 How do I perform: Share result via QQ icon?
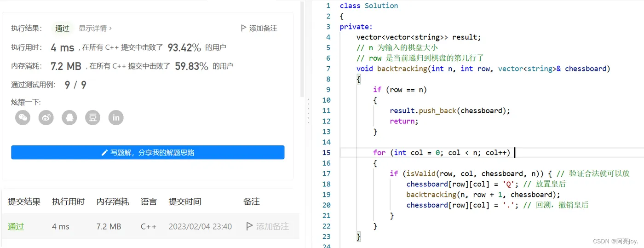pyautogui.click(x=69, y=117)
